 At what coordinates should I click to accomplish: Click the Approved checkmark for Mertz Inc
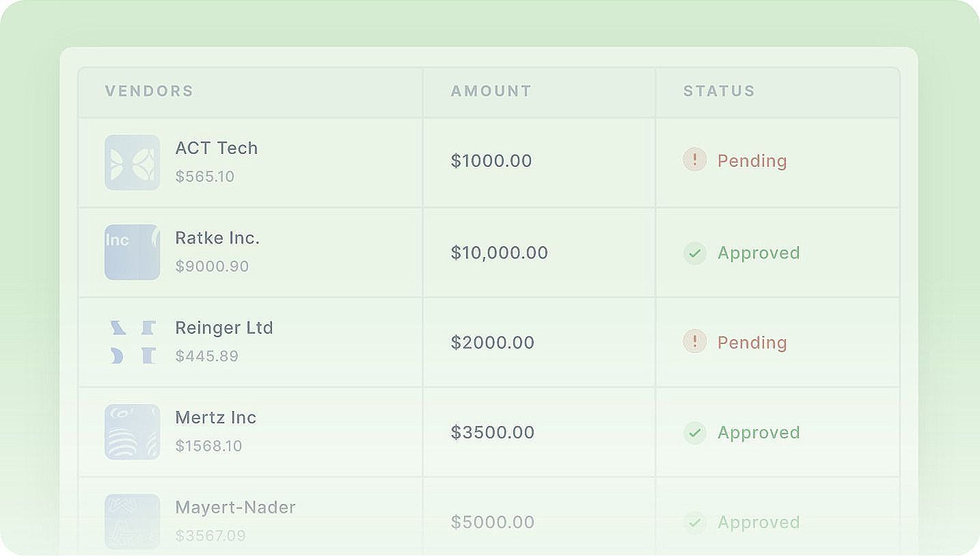(x=694, y=432)
